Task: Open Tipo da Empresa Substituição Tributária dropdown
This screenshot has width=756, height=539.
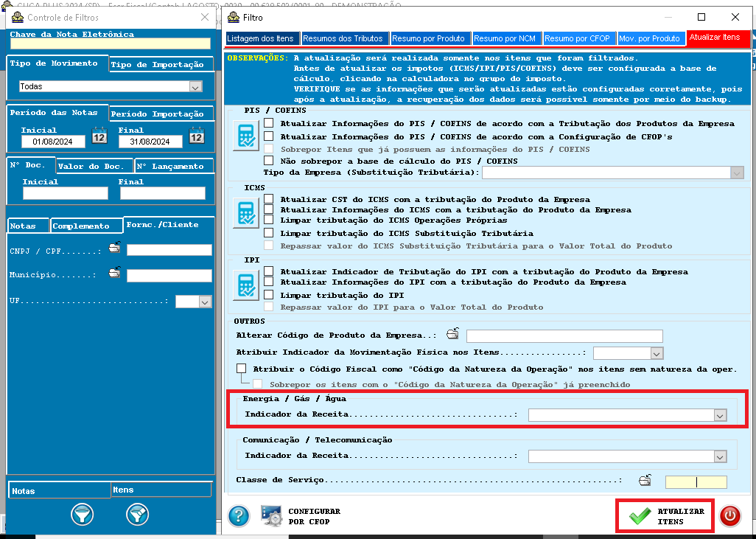Action: pyautogui.click(x=737, y=173)
